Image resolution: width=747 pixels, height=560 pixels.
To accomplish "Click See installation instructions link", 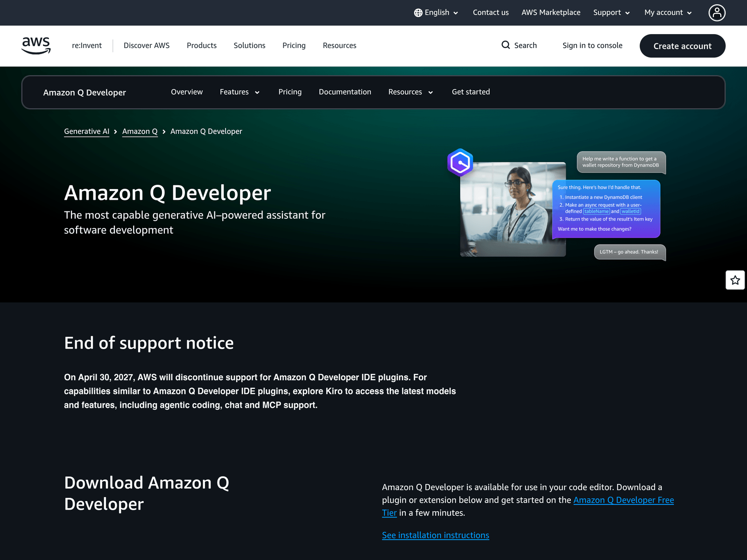I will (436, 535).
